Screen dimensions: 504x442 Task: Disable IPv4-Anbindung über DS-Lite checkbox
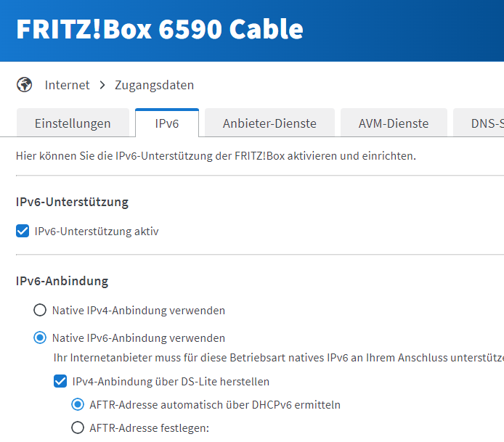[60, 381]
